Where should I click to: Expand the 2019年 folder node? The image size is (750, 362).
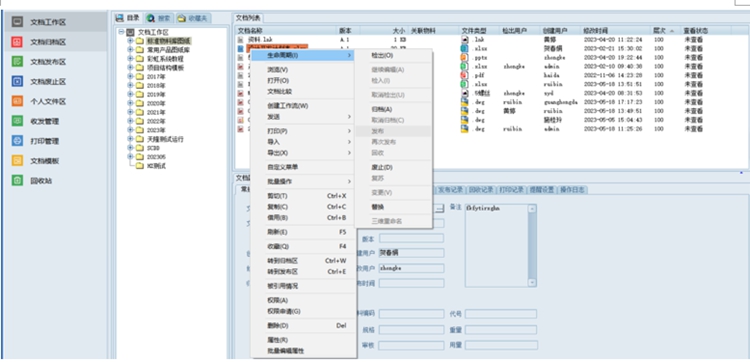(130, 95)
